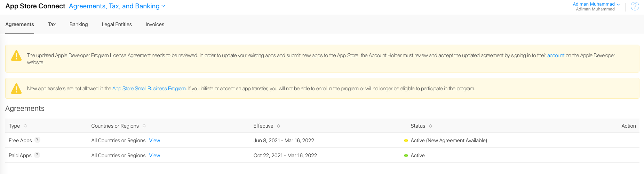Sort agreements by Status arrows

tap(430, 126)
